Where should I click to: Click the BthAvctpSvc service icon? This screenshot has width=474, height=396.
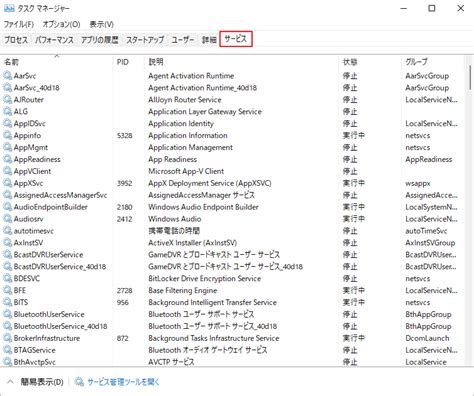pos(8,362)
